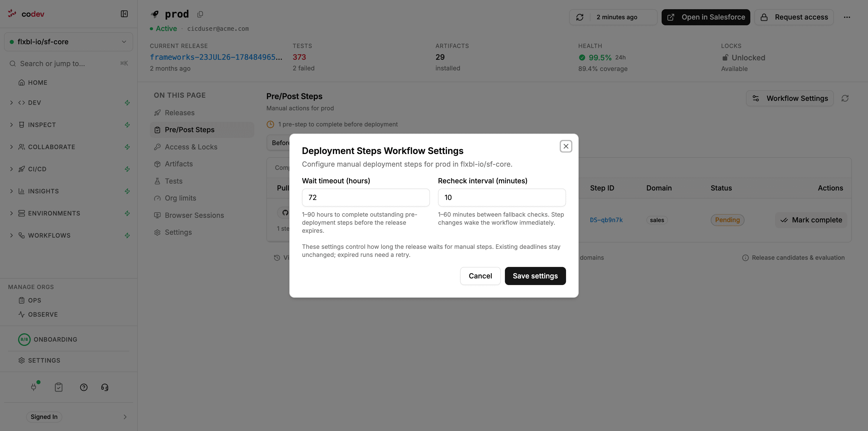
Task: Click the Signed In badge
Action: click(x=44, y=417)
